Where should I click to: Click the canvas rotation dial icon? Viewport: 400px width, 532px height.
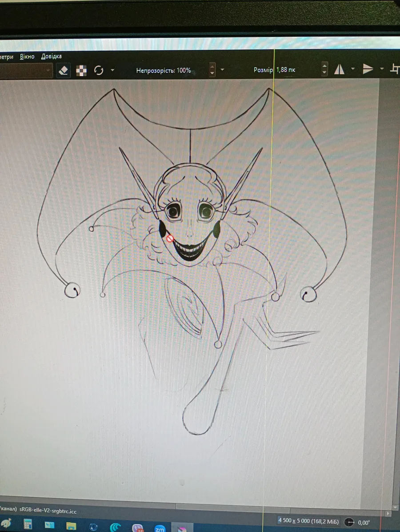349,523
